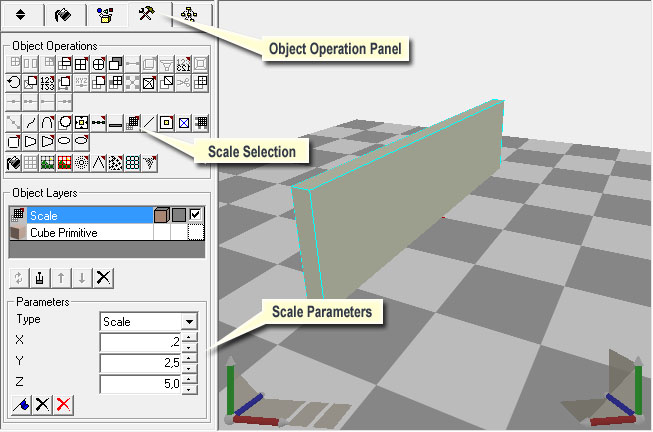Click the diagonal line operation icon
The width and height of the screenshot is (653, 432).
(149, 122)
